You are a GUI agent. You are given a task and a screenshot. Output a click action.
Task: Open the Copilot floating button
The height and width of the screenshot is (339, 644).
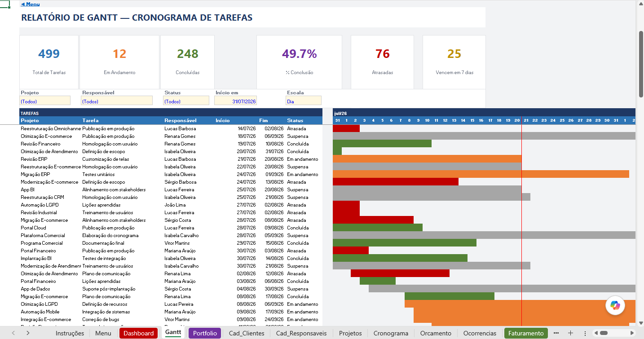pyautogui.click(x=615, y=305)
